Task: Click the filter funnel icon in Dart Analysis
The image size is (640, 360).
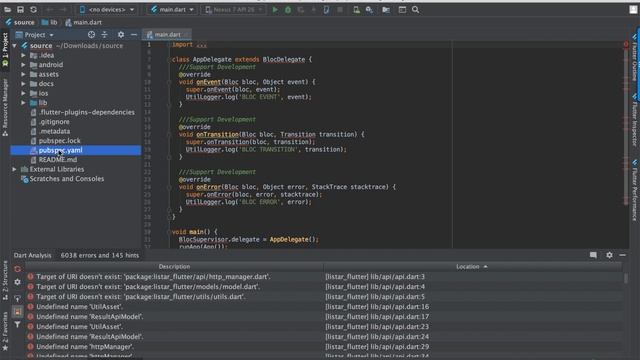Action: click(x=17, y=324)
